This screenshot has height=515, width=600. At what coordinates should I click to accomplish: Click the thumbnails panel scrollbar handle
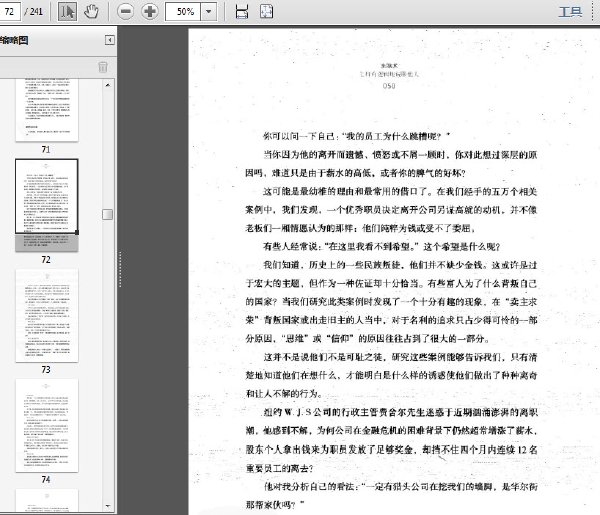point(108,214)
